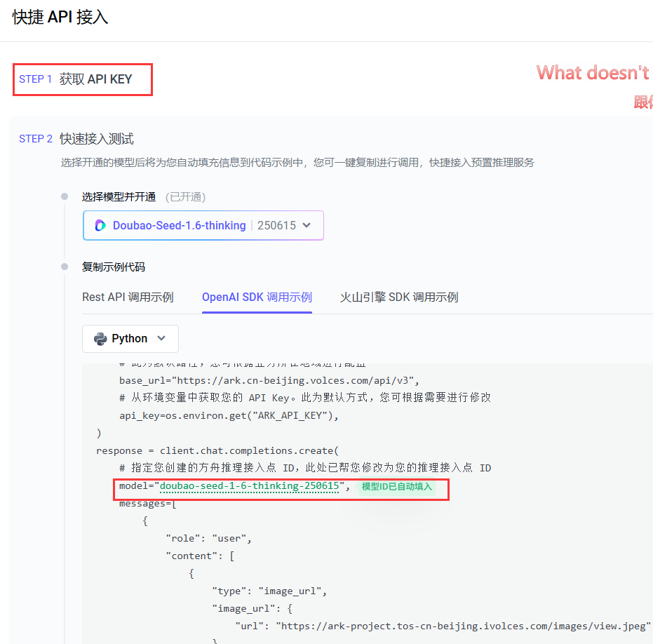The image size is (653, 644).
Task: Click the Python logo icon
Action: point(100,339)
